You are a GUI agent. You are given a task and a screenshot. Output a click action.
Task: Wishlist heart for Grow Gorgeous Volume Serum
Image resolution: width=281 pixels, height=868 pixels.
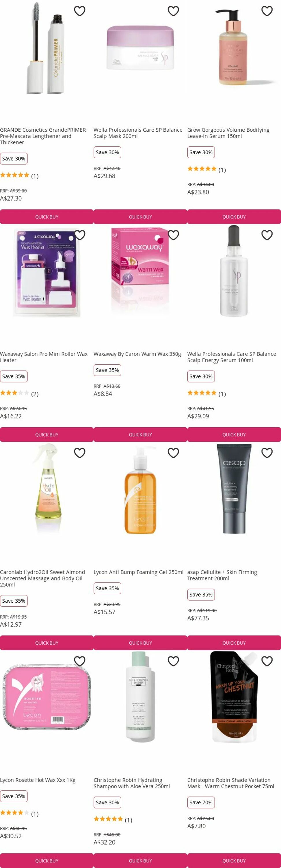267,11
